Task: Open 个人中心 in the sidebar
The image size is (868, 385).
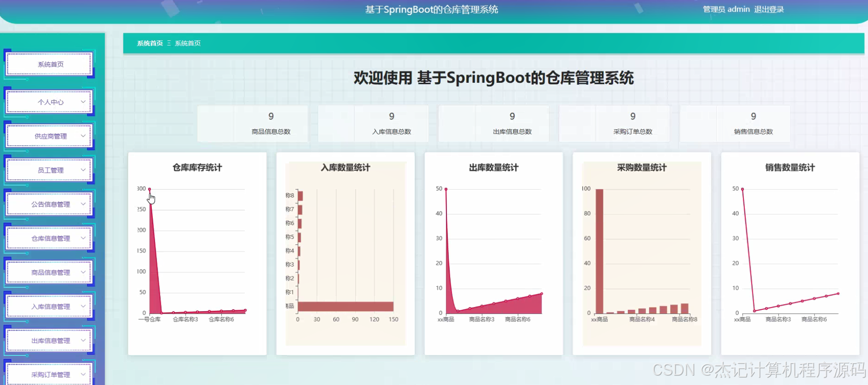Action: point(49,102)
